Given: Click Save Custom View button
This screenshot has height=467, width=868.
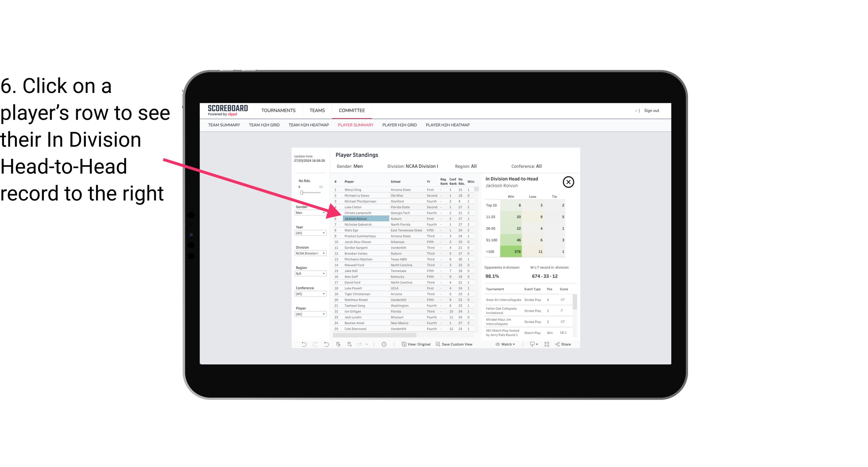Looking at the screenshot, I should [454, 344].
